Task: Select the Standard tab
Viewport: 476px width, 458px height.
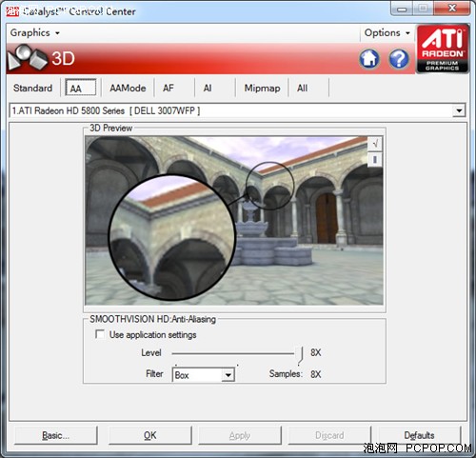Action: click(32, 88)
